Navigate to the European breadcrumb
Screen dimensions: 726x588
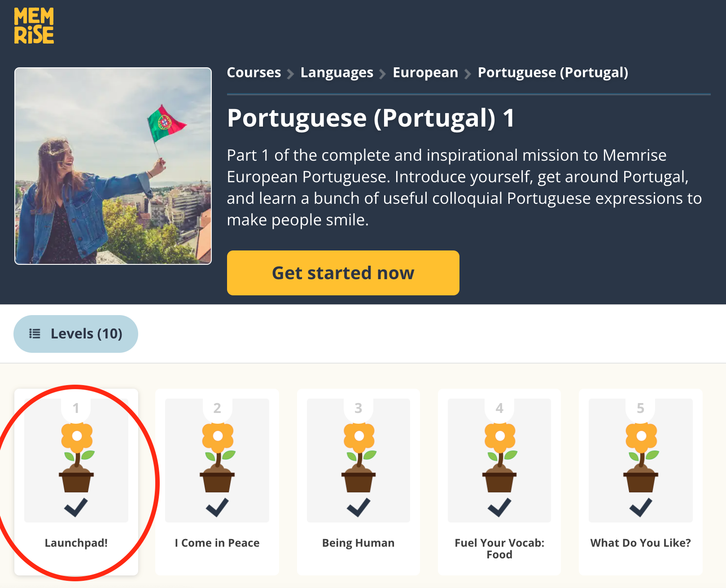point(425,73)
